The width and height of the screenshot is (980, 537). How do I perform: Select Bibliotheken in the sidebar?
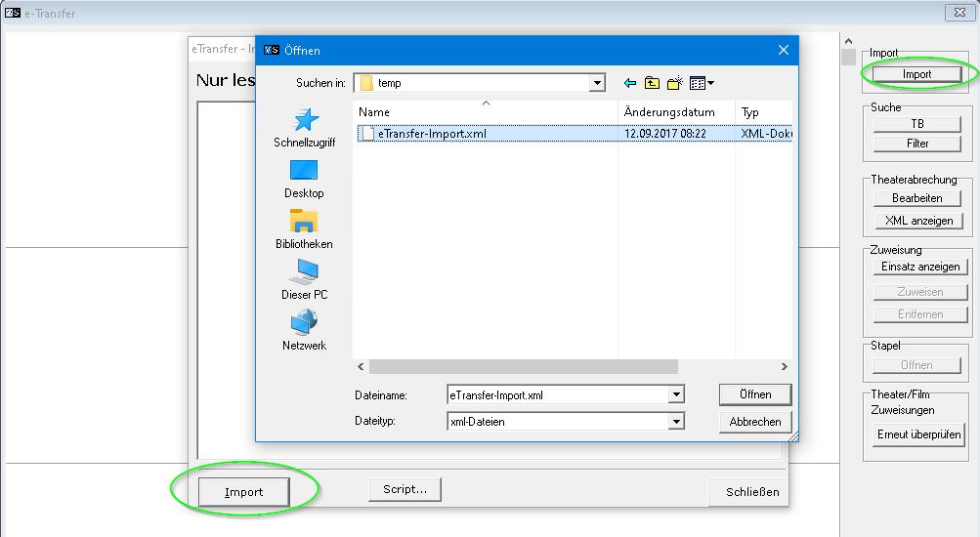[304, 228]
